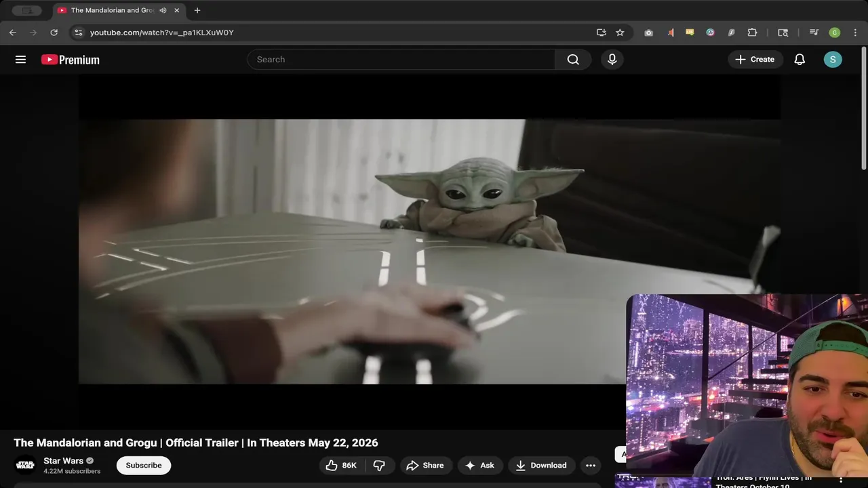Open more actions ellipsis under video
Viewport: 868px width, 488px height.
[591, 465]
